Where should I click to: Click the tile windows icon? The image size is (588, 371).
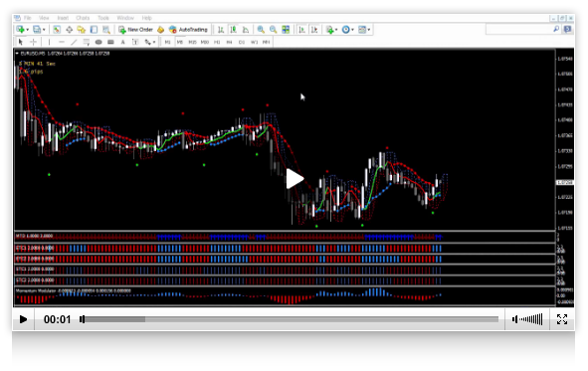click(x=286, y=30)
